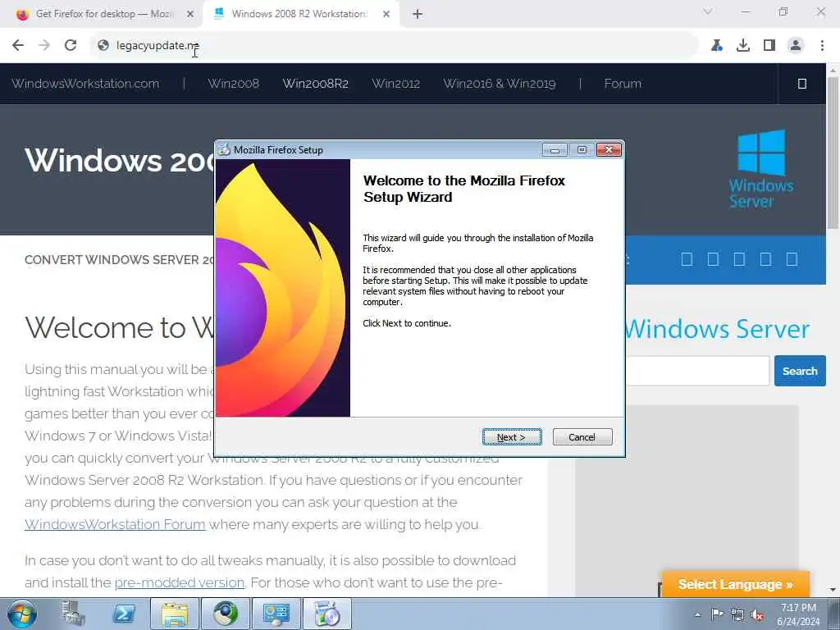Click the Windows Server logo
840x630 pixels.
click(761, 168)
